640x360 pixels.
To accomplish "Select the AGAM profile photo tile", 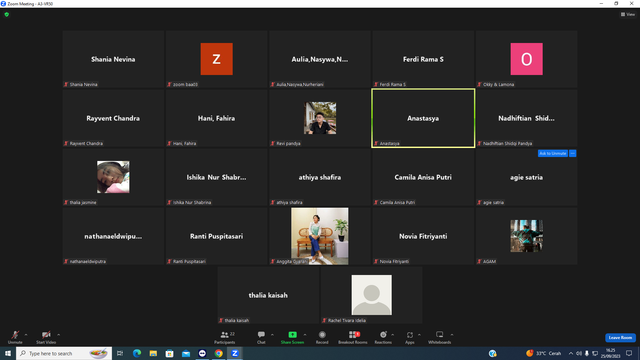I will tap(527, 236).
